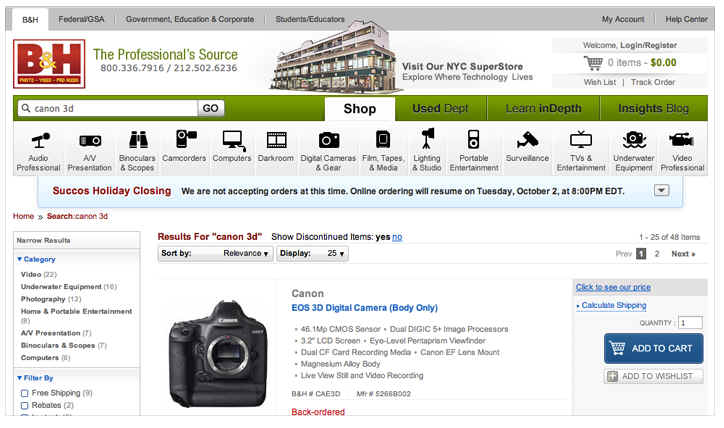This screenshot has width=724, height=428.
Task: Select the Students/Educators tab
Action: [x=310, y=19]
